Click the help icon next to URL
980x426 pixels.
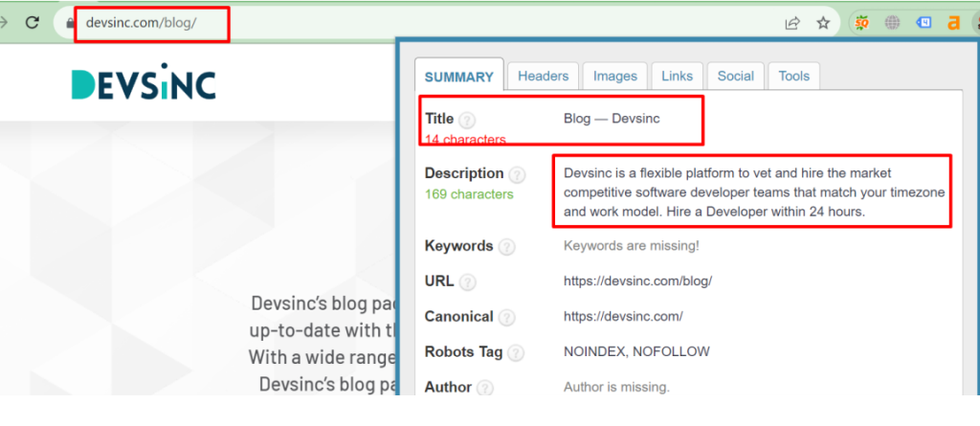467,282
